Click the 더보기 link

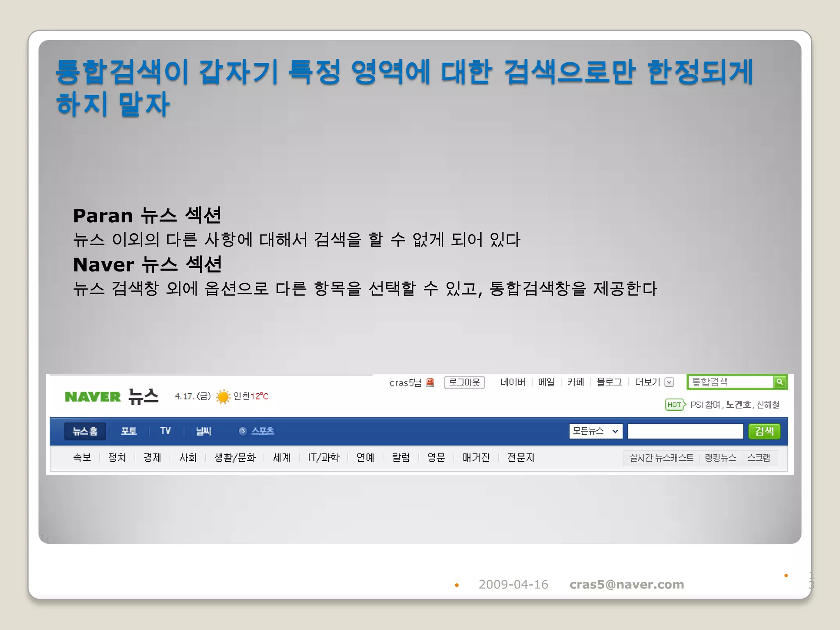(647, 382)
